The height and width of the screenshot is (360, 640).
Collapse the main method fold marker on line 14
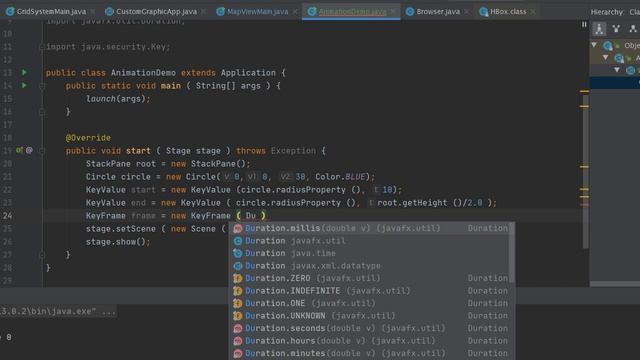42,86
